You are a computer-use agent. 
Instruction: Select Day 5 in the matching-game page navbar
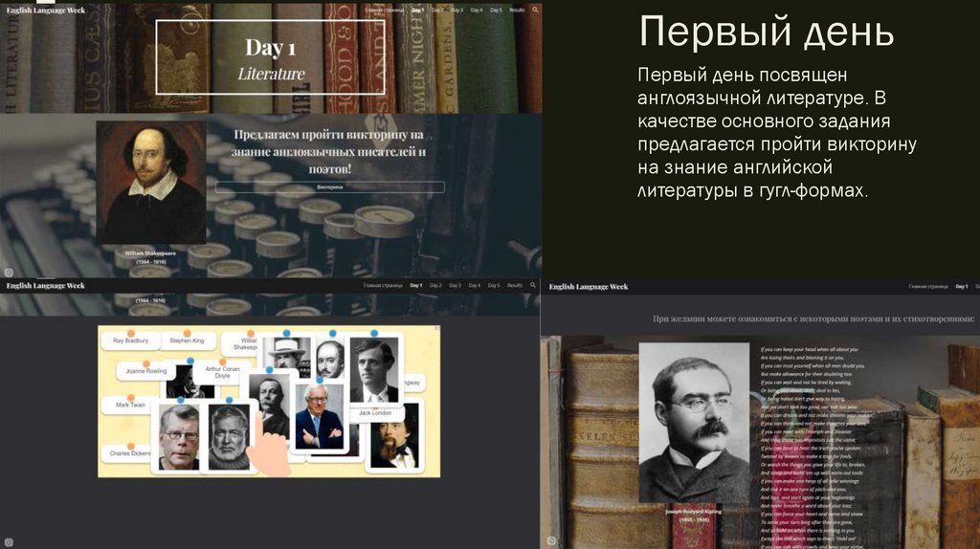point(494,285)
